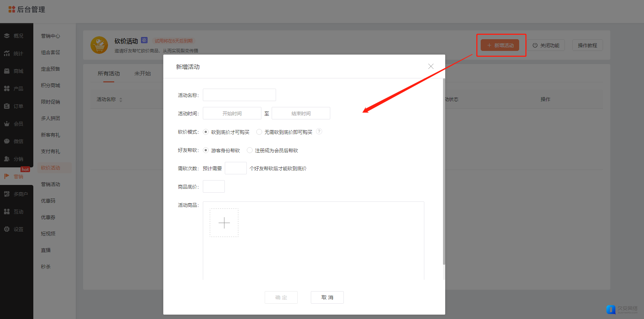Image resolution: width=644 pixels, height=319 pixels.
Task: Open 积分商城 in the submenu
Action: click(51, 85)
